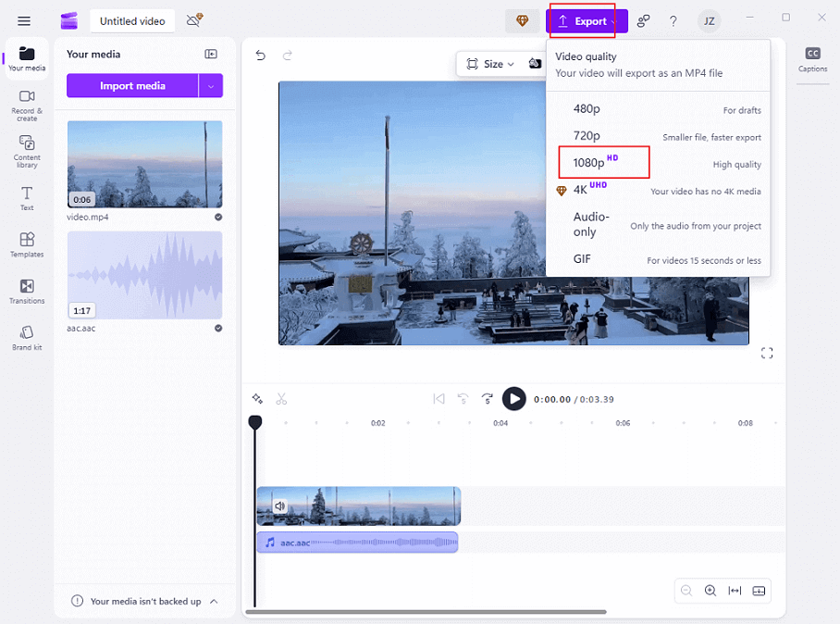The image size is (840, 624).
Task: Expand the media not backed up notice
Action: [x=214, y=602]
